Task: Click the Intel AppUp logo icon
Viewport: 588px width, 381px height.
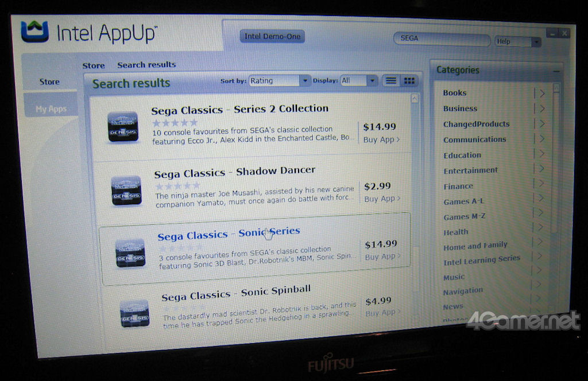Action: click(35, 31)
